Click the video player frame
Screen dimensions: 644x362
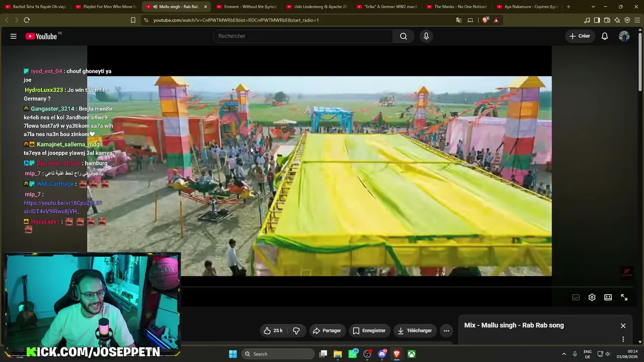point(319,176)
